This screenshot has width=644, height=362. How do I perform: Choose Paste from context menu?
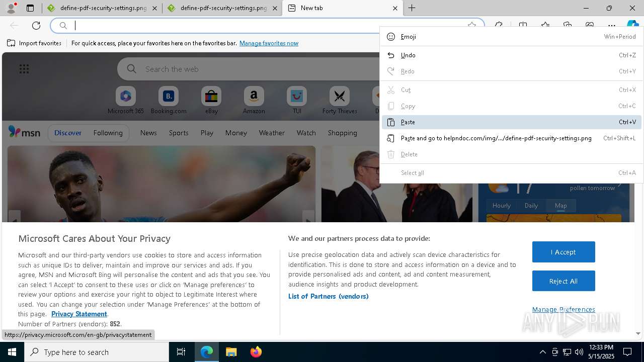[x=512, y=122]
